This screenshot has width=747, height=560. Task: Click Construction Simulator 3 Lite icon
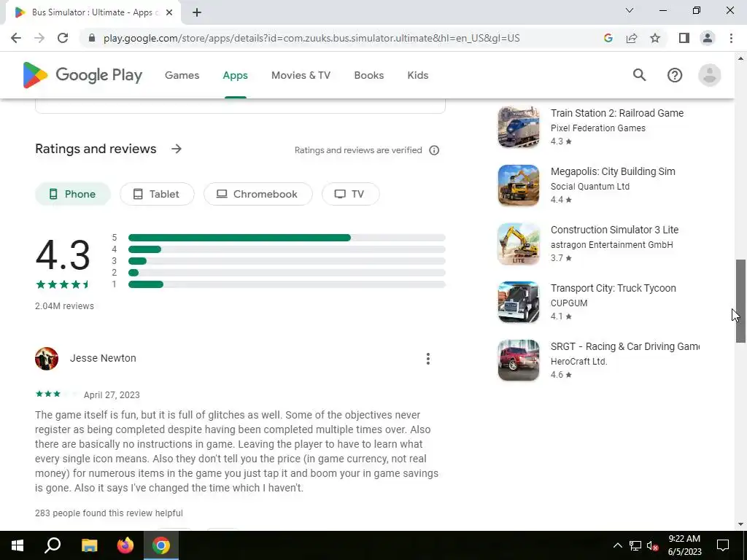pos(519,244)
